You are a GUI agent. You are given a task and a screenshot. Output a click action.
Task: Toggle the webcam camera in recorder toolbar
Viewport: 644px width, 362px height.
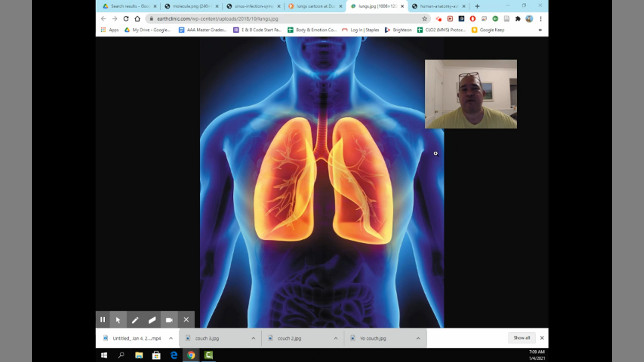coord(169,320)
